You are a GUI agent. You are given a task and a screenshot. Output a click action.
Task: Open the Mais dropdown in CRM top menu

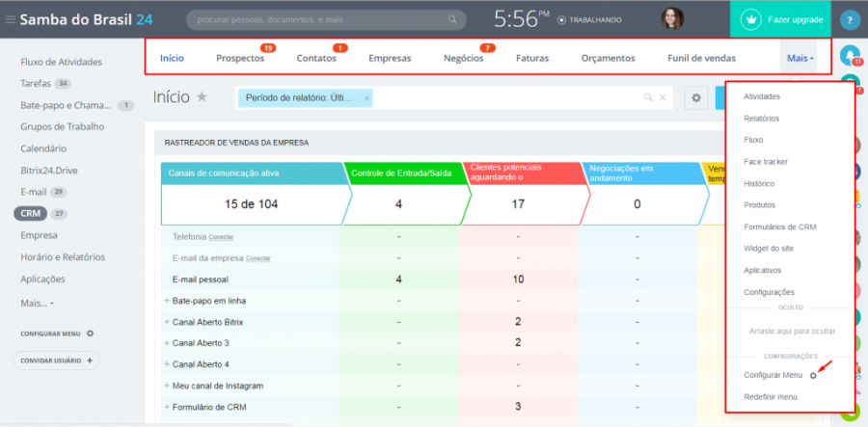(800, 58)
